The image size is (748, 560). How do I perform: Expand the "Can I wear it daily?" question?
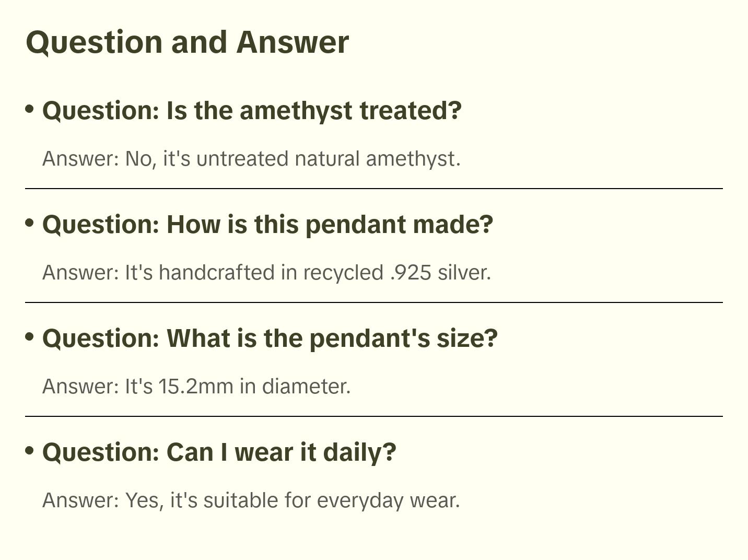[219, 452]
